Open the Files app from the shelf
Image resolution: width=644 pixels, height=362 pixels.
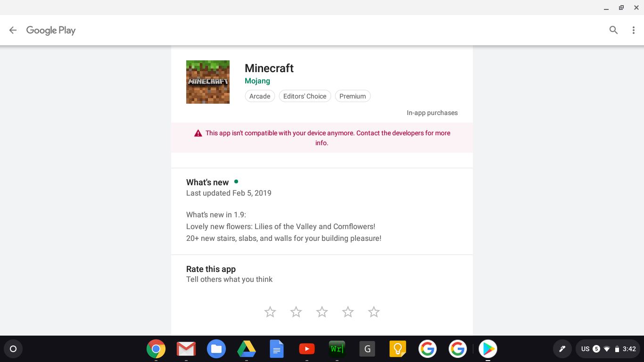click(x=216, y=349)
